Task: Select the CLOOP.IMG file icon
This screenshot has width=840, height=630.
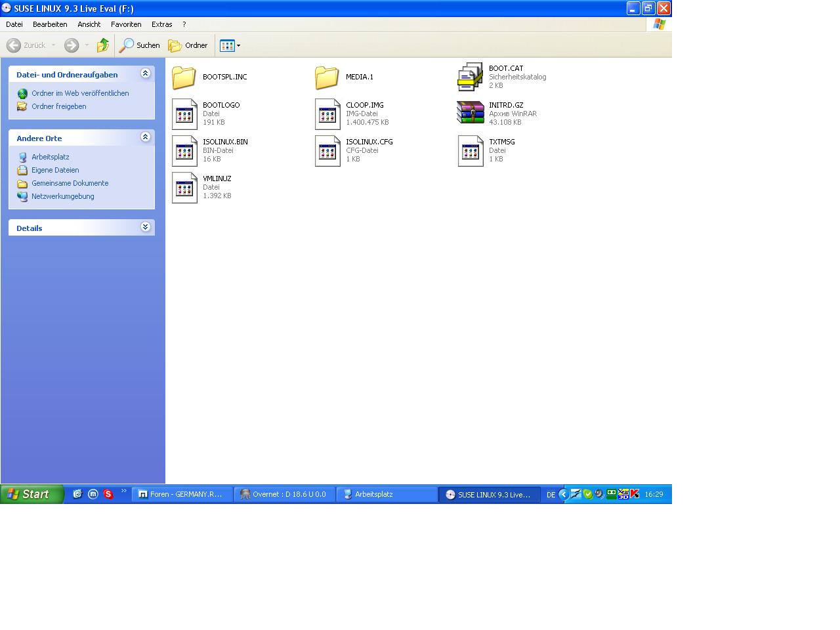Action: tap(327, 114)
